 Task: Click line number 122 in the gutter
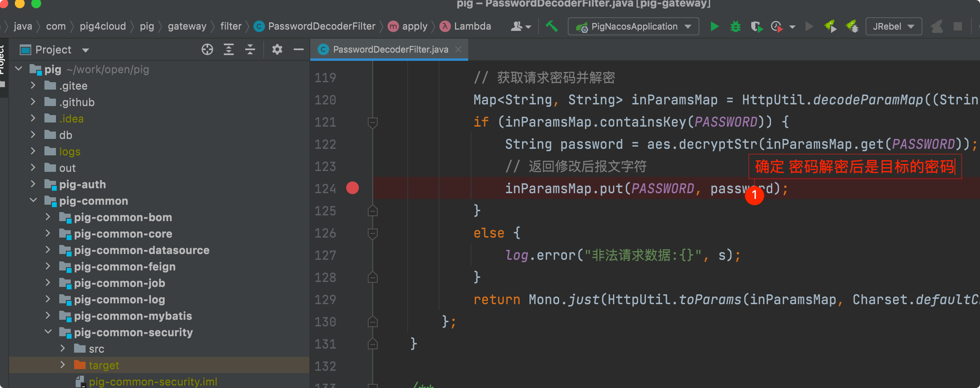click(325, 144)
